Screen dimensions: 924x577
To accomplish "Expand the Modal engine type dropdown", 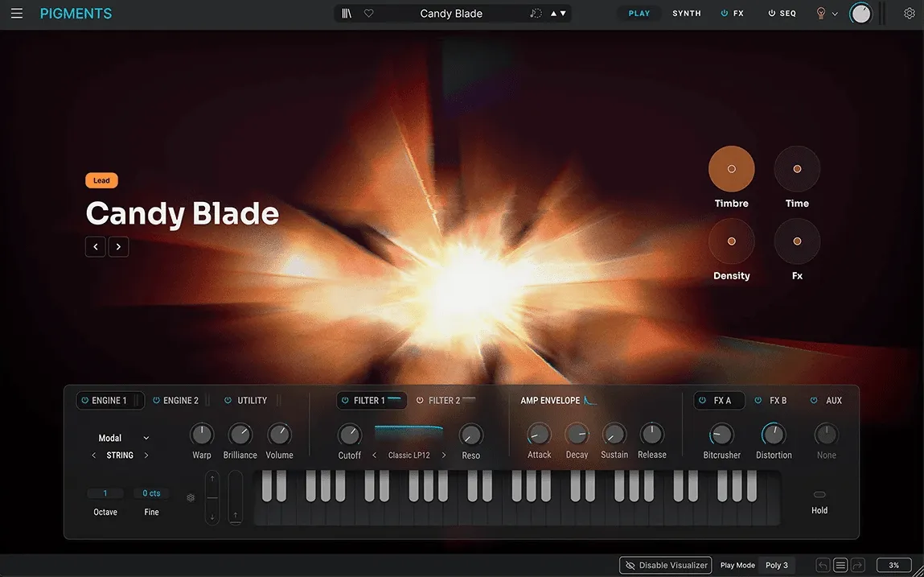I will point(146,438).
